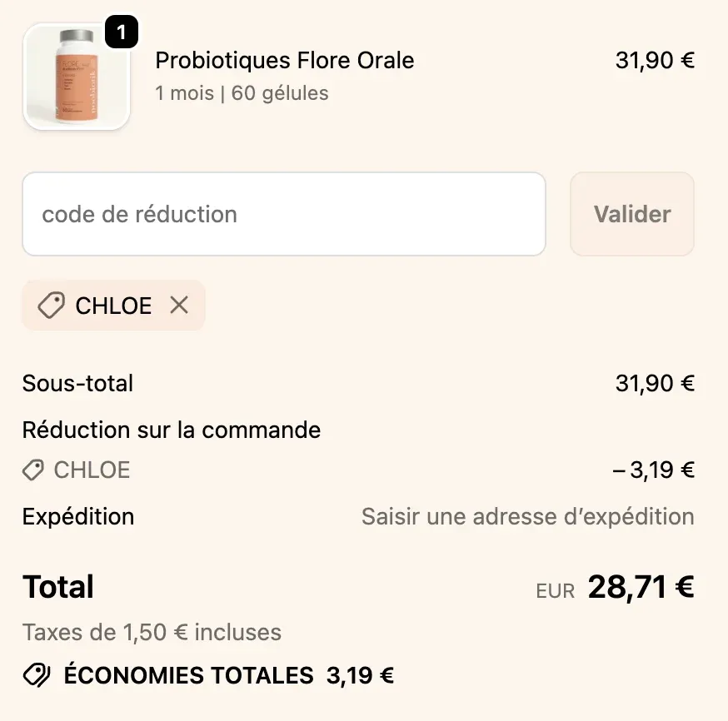Viewport: 728px width, 721px height.
Task: Click the tag icon beside CHLOE discount line
Action: pos(32,470)
